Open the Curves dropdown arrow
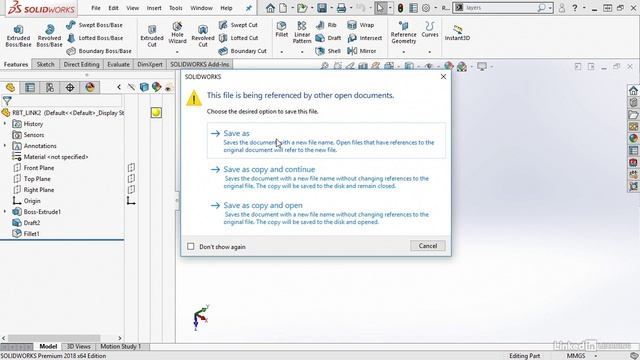Screen dimensions: 640x360 click(430, 52)
